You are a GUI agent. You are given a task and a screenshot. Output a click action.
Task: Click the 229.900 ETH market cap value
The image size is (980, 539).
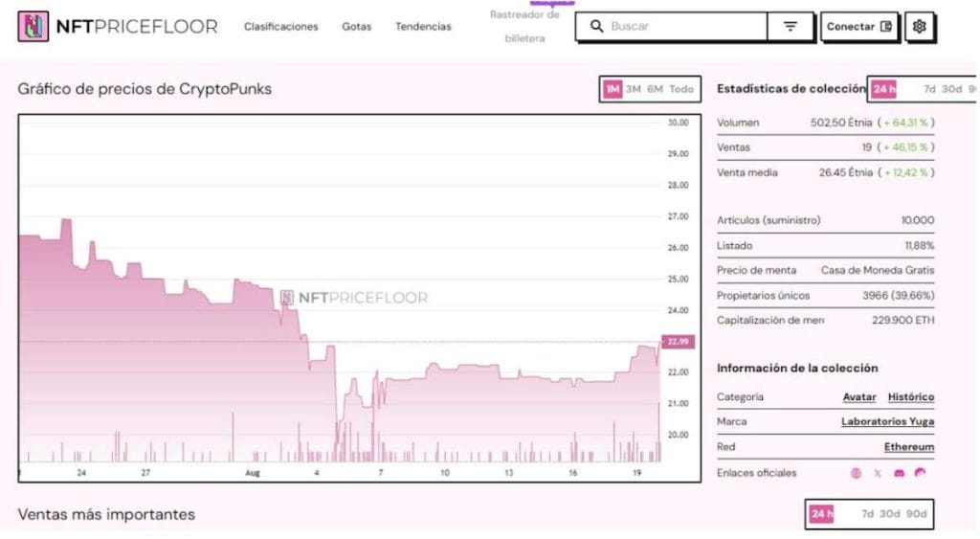coord(903,320)
